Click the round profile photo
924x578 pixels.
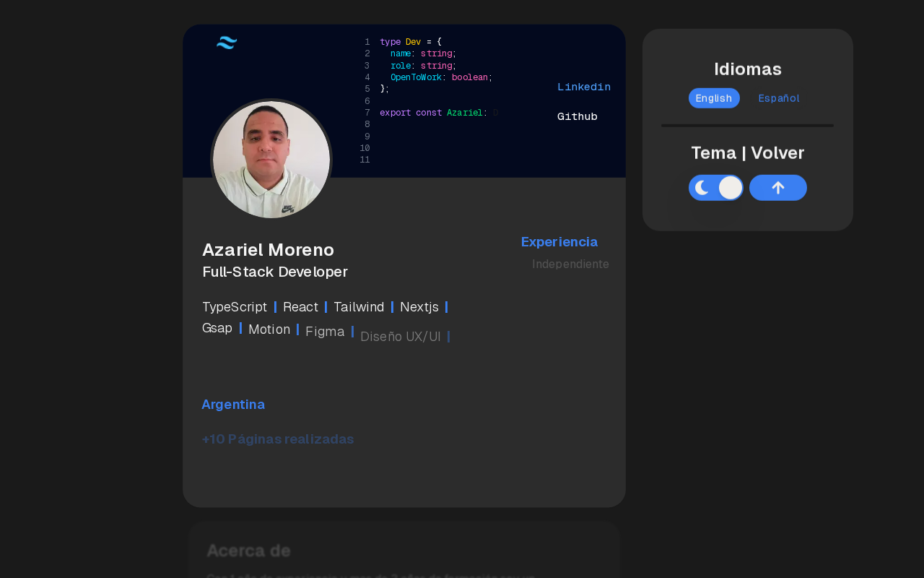271,160
